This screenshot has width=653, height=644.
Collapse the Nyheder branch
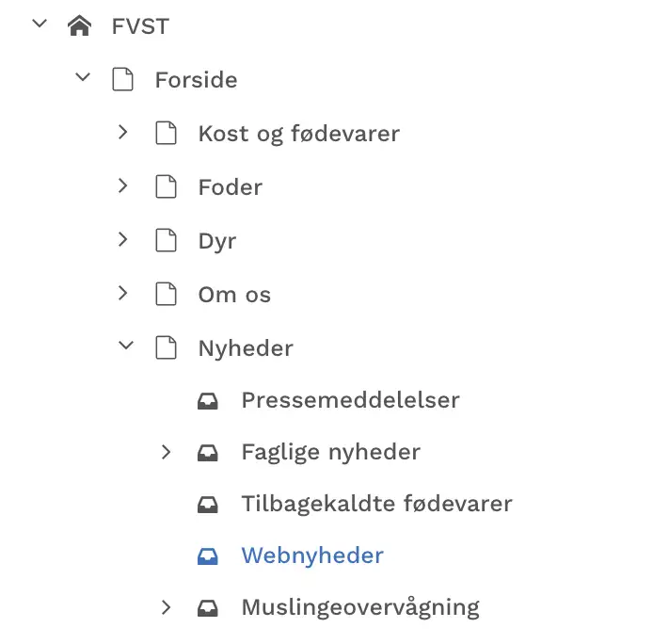coord(124,347)
